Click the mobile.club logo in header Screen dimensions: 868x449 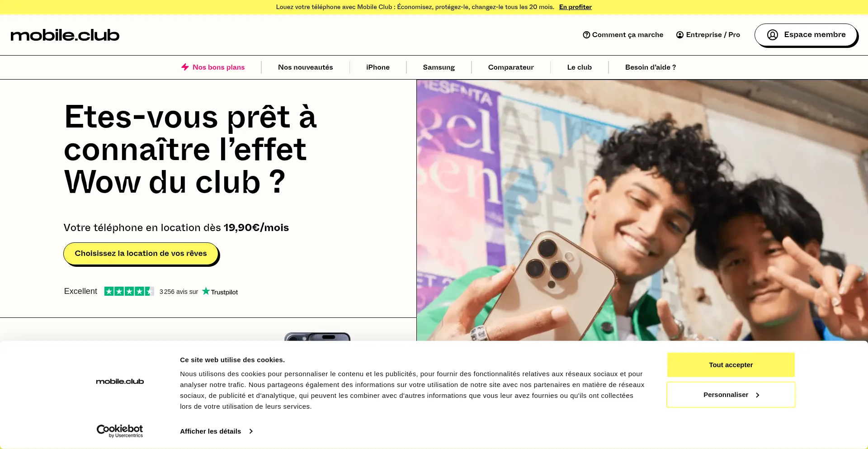(65, 35)
